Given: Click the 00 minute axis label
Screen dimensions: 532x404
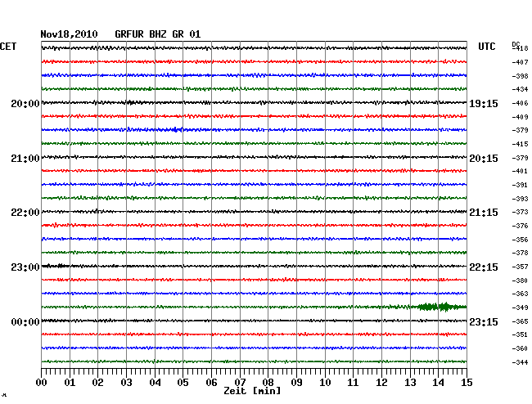Looking at the screenshot, I should [x=42, y=383].
